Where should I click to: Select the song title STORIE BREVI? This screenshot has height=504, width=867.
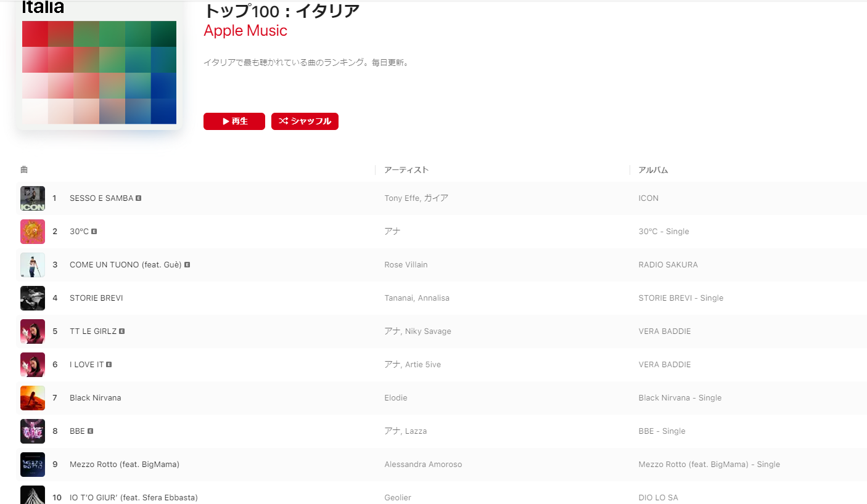(x=96, y=298)
